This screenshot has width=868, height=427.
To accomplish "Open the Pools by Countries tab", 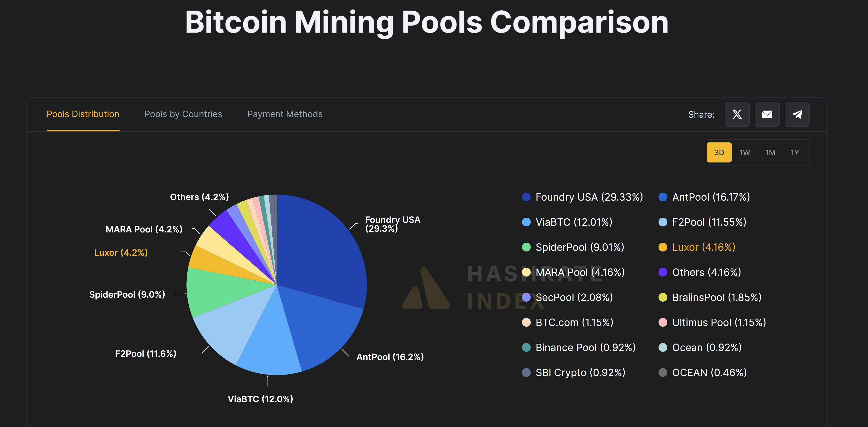I will point(183,114).
